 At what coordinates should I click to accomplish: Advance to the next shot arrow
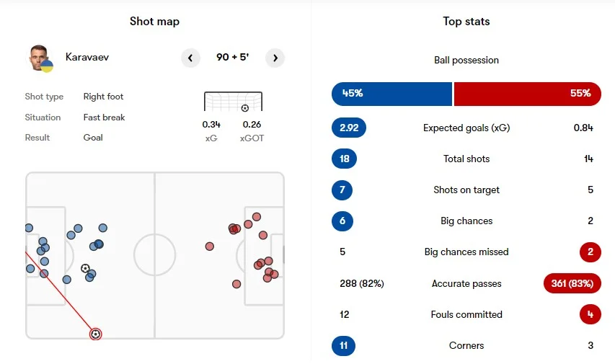[x=275, y=58]
